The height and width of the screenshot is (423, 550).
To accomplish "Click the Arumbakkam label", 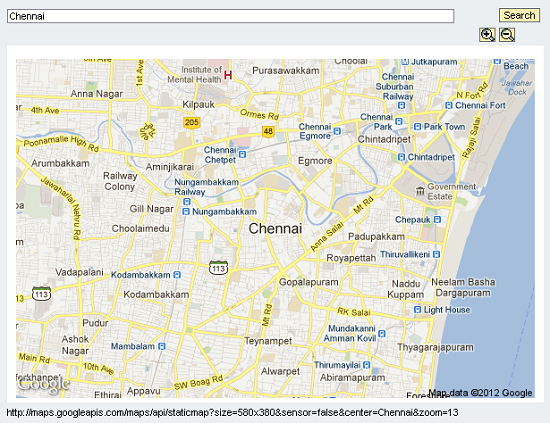I will click(60, 163).
